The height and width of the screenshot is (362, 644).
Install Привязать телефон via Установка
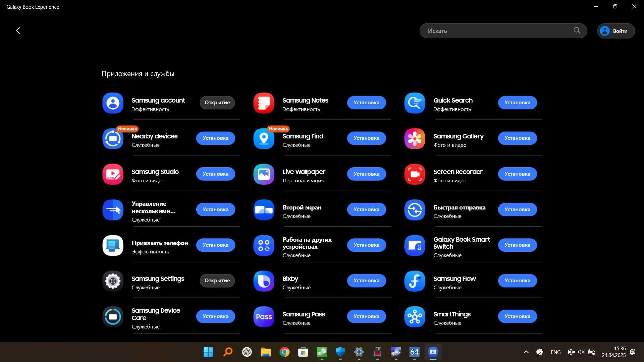coord(215,245)
